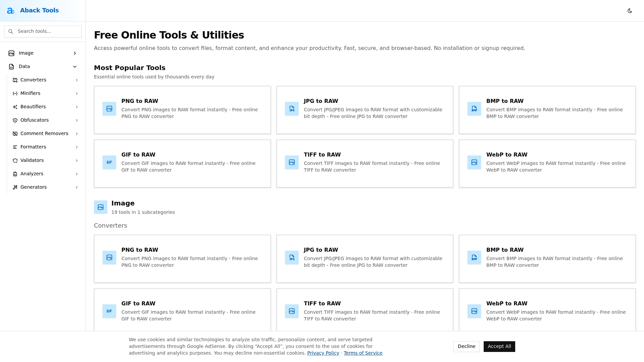Click the search tools input field
The height and width of the screenshot is (362, 644).
pos(43,31)
